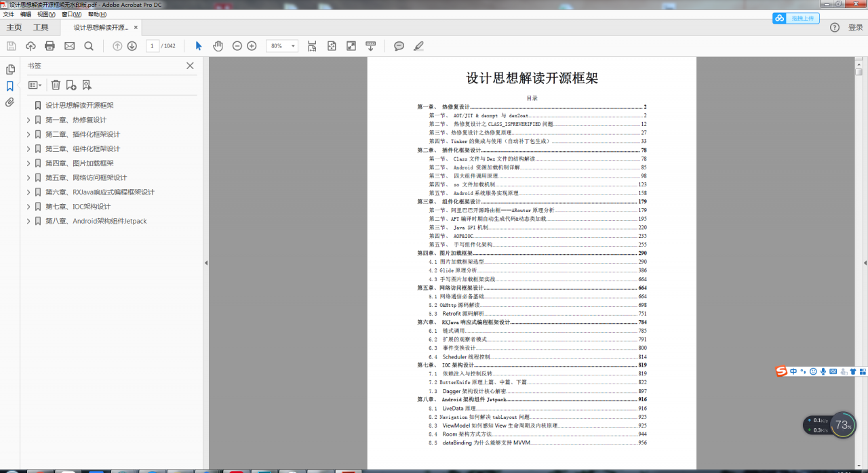The width and height of the screenshot is (868, 473).
Task: Collapse the left navigation pane arrow
Action: [206, 263]
